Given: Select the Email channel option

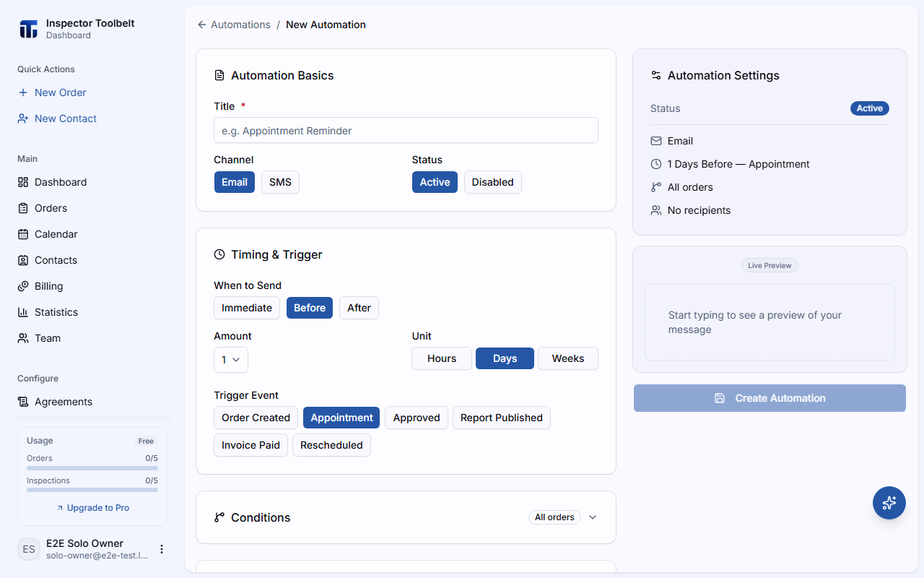Looking at the screenshot, I should 235,182.
